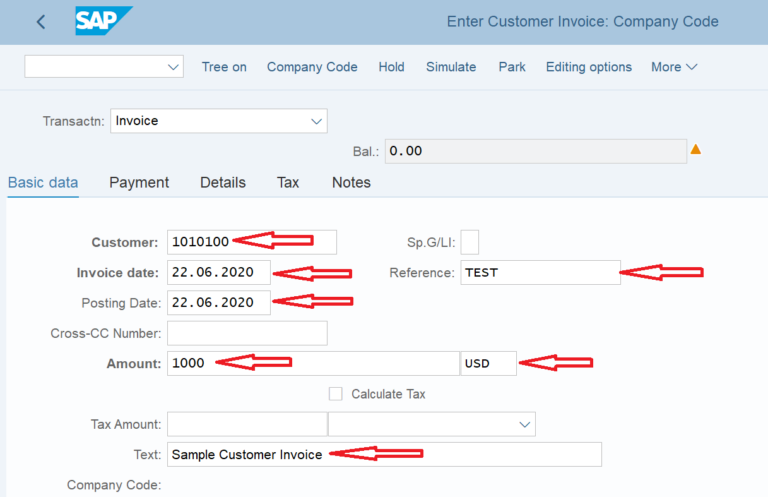Expand the More menu
The image size is (768, 497).
[673, 67]
